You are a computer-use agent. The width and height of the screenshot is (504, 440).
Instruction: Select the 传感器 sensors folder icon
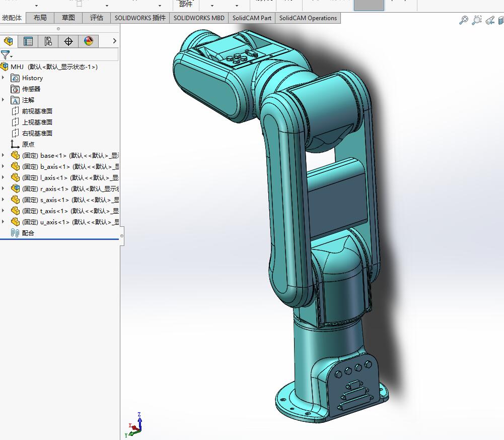(15, 89)
